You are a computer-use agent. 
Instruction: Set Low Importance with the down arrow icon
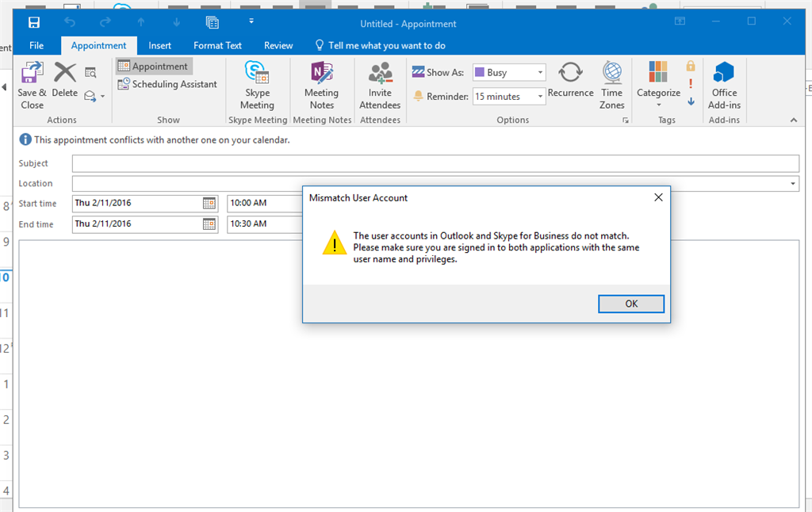(x=691, y=101)
